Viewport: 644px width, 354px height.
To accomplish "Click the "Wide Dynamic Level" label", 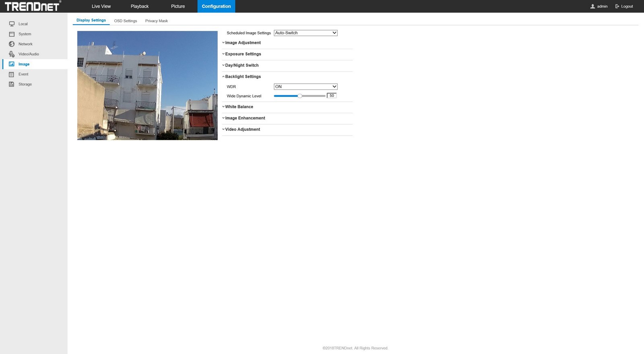I will click(244, 96).
